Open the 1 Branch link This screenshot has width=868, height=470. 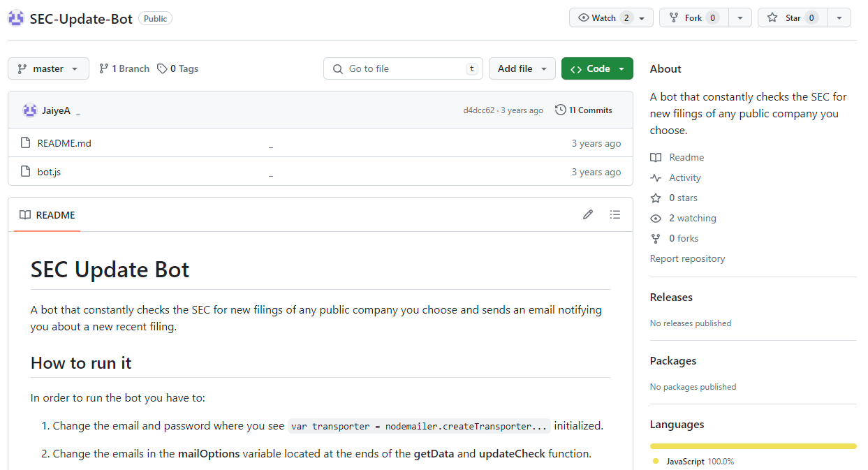(124, 68)
